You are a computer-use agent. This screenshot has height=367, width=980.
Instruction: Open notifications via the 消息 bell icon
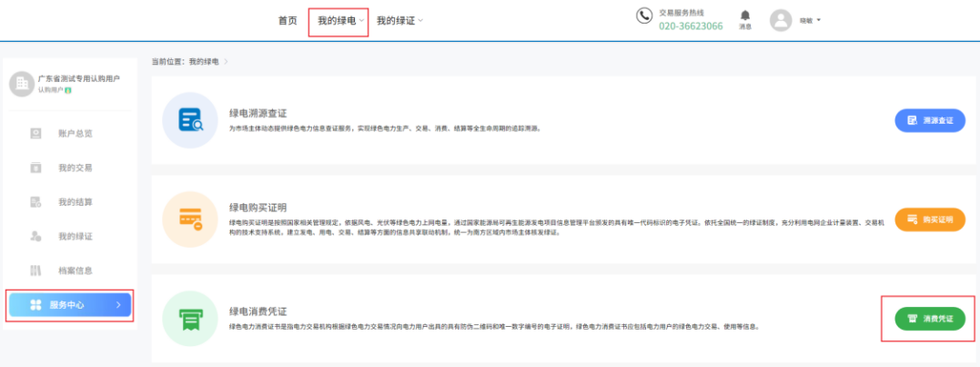(x=744, y=16)
